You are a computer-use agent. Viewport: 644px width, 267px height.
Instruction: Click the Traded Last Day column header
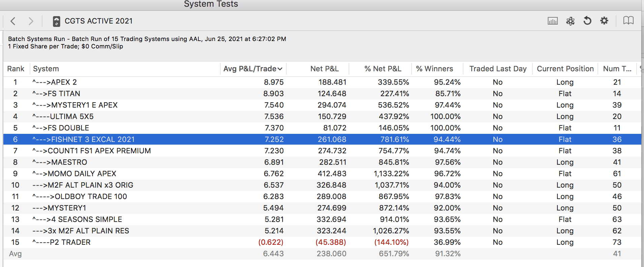pos(498,69)
